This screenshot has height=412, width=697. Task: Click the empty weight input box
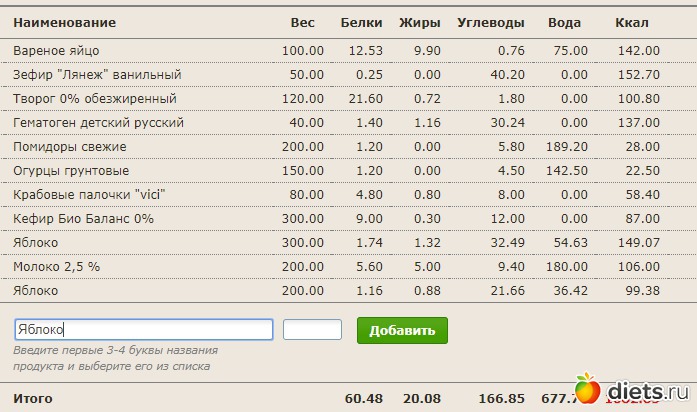tap(312, 330)
